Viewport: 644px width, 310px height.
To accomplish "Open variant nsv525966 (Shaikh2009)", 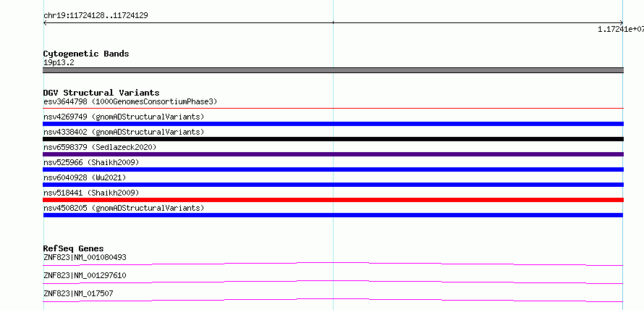I will 91,162.
